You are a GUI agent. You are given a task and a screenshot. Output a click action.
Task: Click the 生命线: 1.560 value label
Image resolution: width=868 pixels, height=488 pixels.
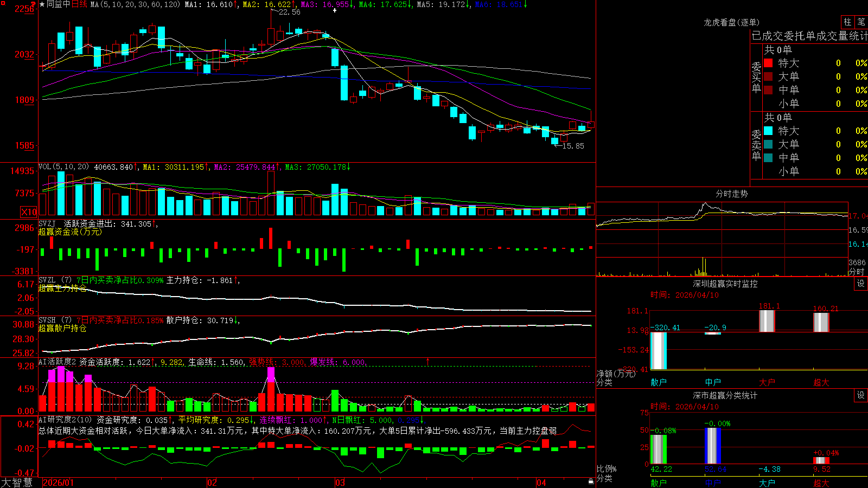216,362
